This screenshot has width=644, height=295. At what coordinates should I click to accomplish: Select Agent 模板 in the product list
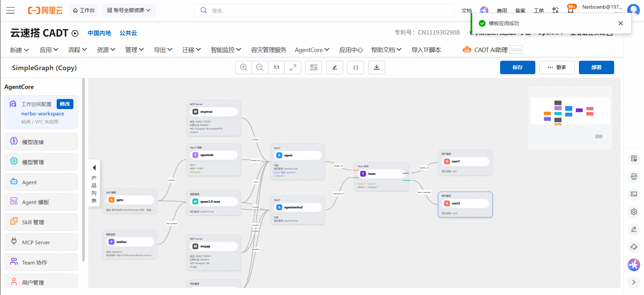coord(41,202)
